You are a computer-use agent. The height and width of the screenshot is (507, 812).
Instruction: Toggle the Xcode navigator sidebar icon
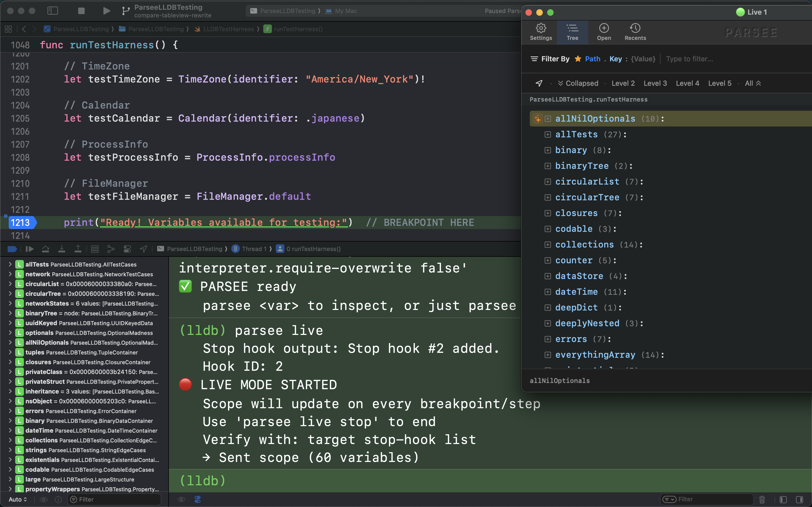pos(53,11)
